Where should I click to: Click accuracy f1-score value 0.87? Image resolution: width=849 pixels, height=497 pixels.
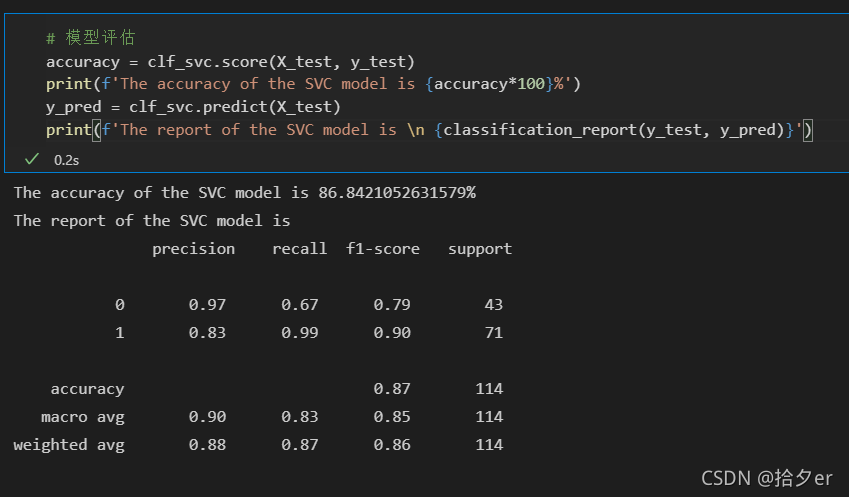click(392, 389)
